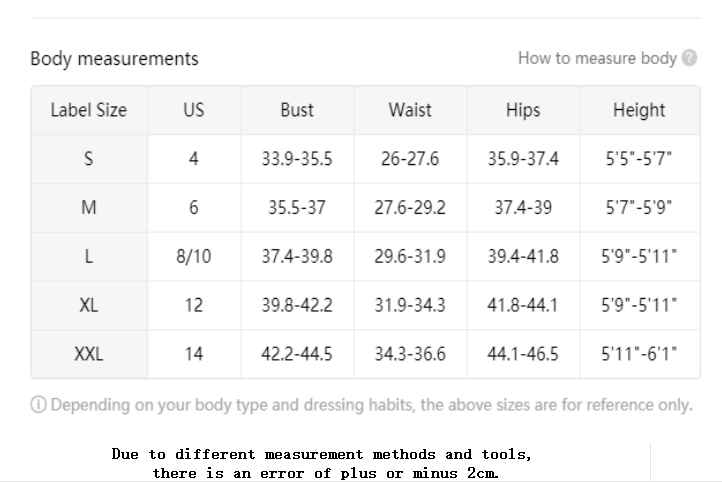Viewport: 722px width, 482px height.
Task: Click the question mark help icon
Action: 689,58
